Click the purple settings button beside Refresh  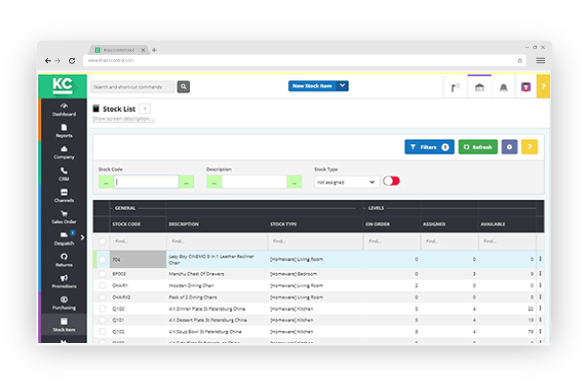[510, 147]
